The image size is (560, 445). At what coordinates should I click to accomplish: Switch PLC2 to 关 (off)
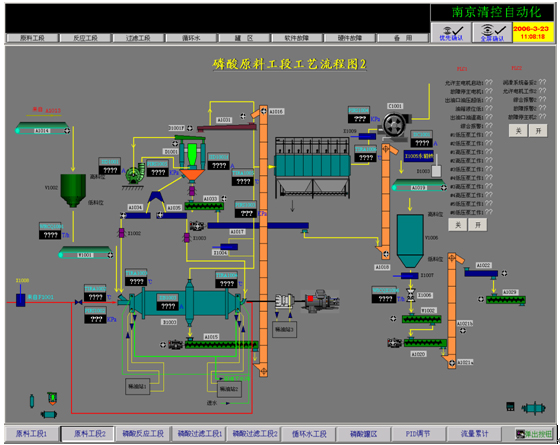click(518, 131)
